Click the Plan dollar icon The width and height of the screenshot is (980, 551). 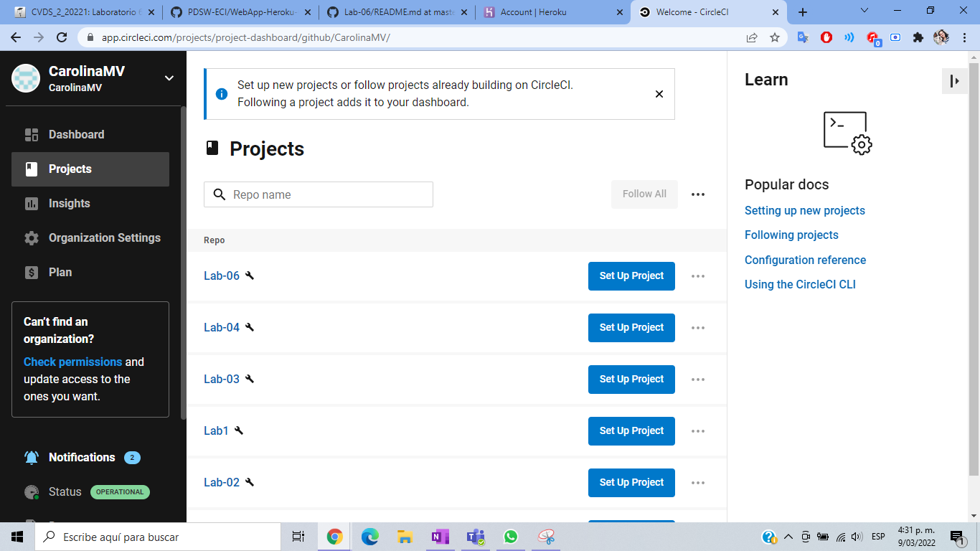[x=32, y=273]
